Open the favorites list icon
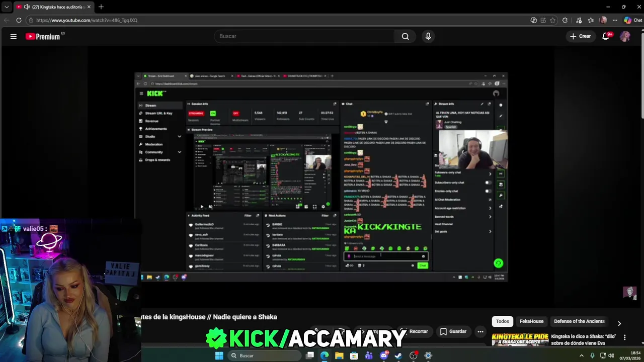Image resolution: width=644 pixels, height=362 pixels. tap(591, 20)
